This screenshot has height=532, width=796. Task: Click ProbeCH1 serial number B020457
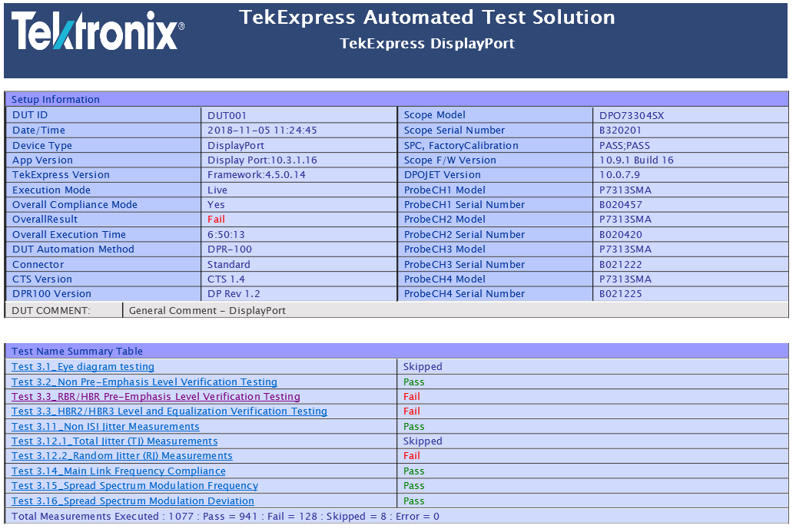pos(621,205)
